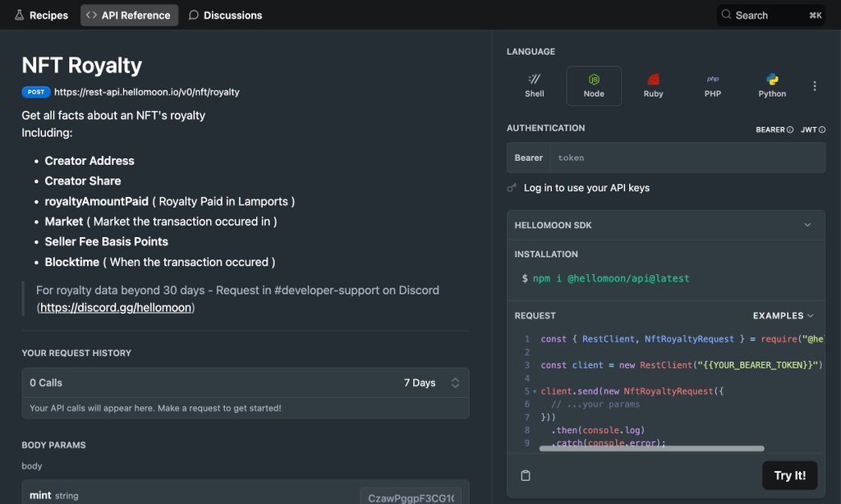841x504 pixels.
Task: Click the BEARER info circle icon
Action: 789,130
